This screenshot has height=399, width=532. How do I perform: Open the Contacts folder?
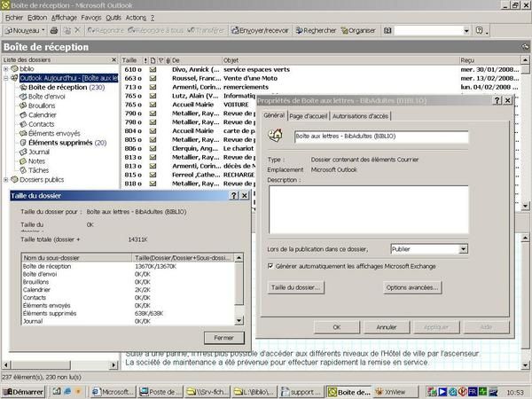point(41,124)
